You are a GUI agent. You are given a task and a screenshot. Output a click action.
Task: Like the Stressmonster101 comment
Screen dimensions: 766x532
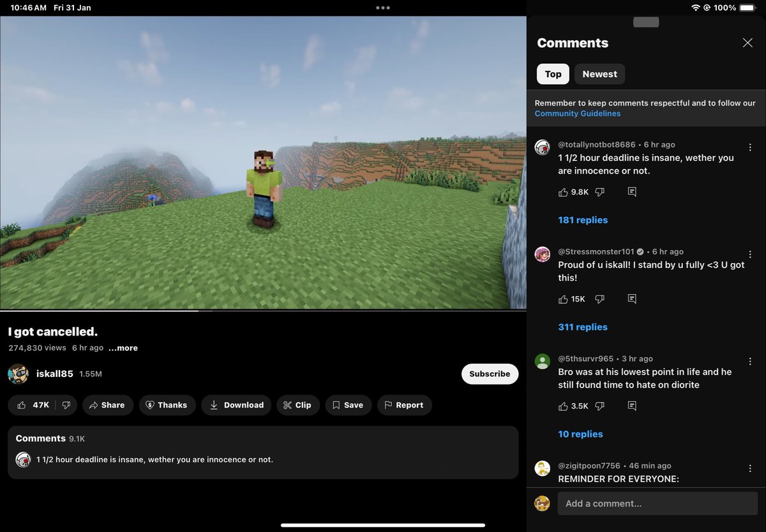coord(563,299)
